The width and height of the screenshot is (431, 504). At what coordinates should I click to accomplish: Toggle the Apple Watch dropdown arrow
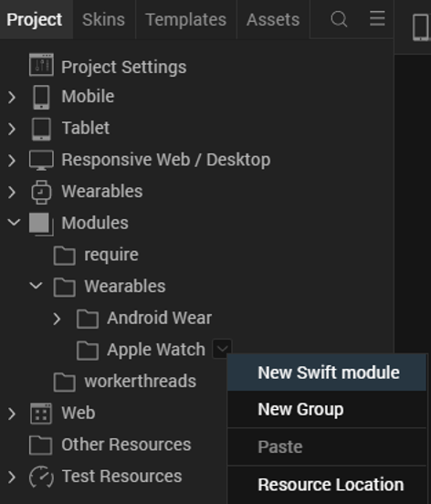222,348
